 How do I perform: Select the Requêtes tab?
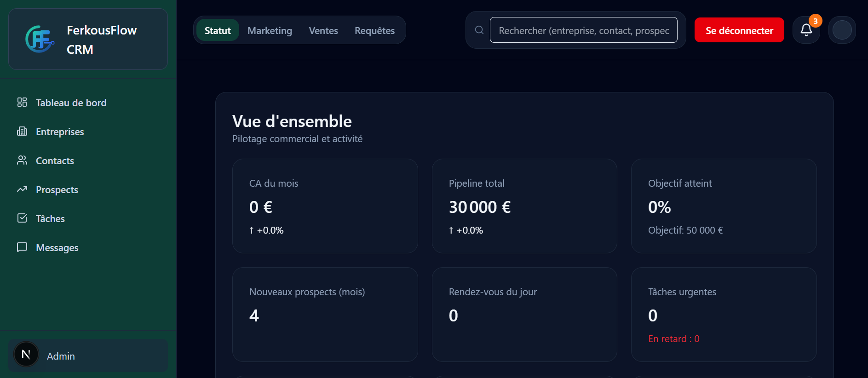coord(374,30)
